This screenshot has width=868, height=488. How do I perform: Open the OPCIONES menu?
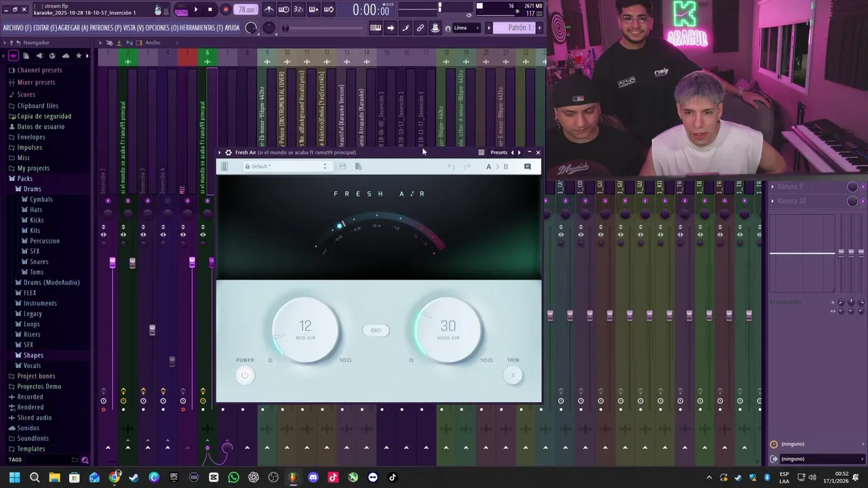(x=162, y=28)
